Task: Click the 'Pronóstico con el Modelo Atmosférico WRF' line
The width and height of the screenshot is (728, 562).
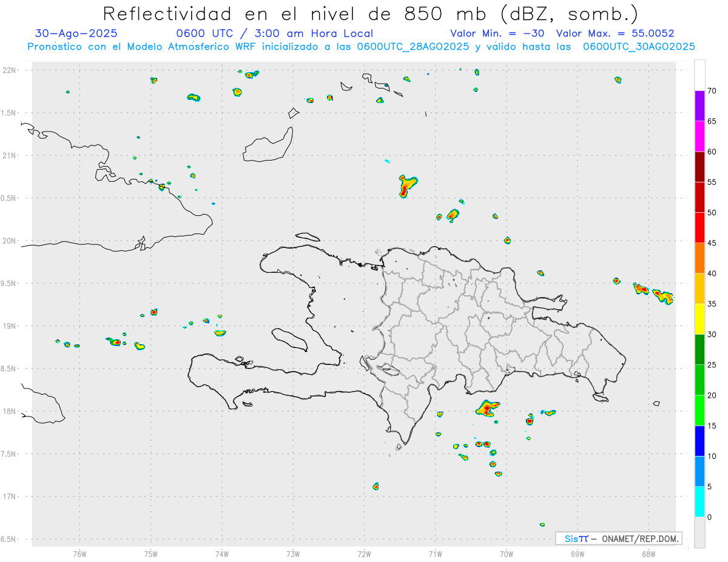Action: coord(362,47)
